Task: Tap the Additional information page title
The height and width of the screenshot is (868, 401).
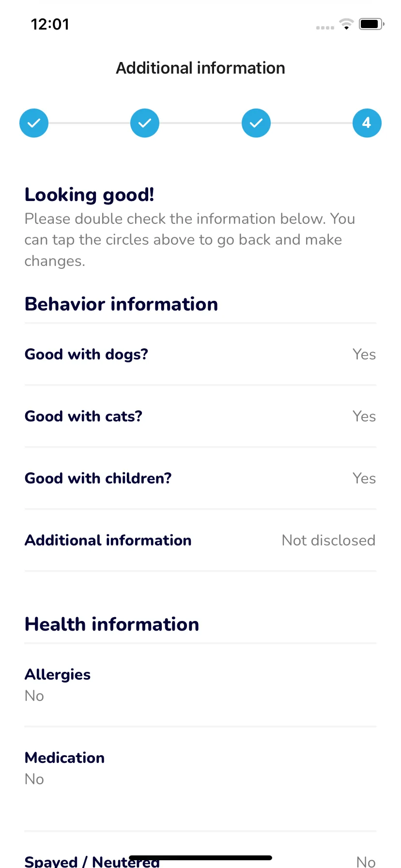Action: point(200,68)
